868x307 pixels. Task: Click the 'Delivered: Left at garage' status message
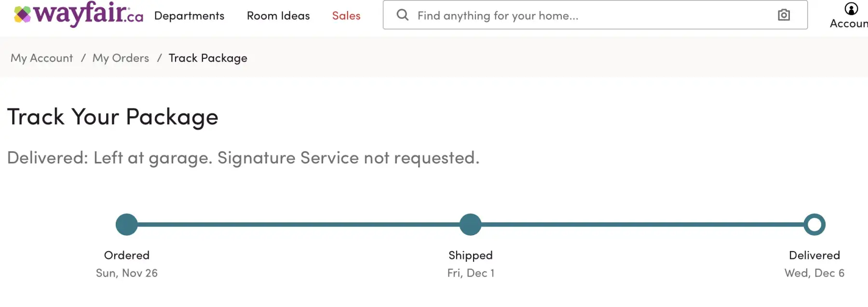244,158
